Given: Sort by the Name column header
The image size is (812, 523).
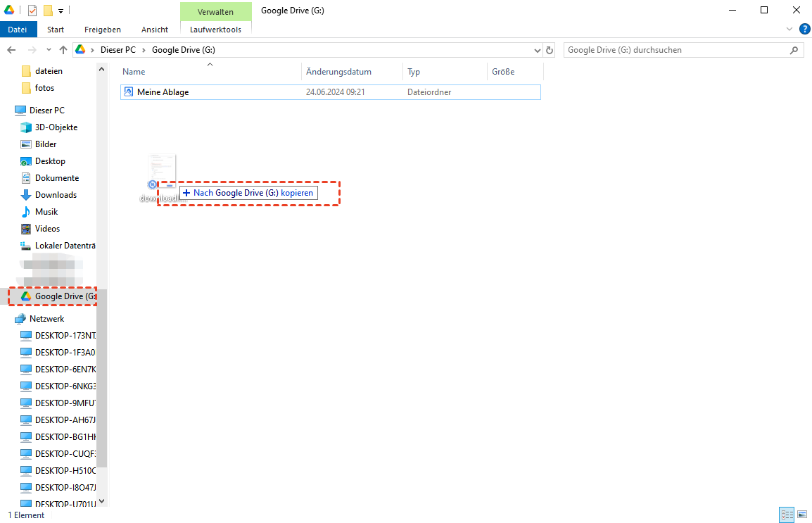Looking at the screenshot, I should tap(210, 72).
